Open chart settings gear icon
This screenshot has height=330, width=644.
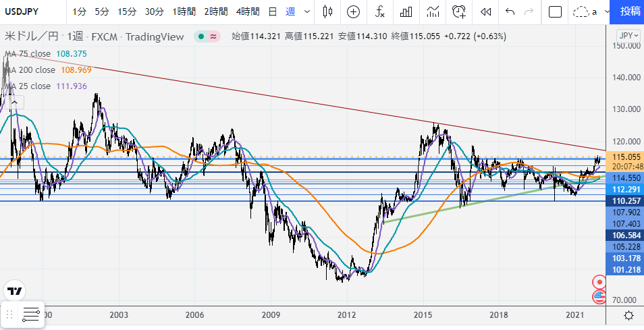628,316
